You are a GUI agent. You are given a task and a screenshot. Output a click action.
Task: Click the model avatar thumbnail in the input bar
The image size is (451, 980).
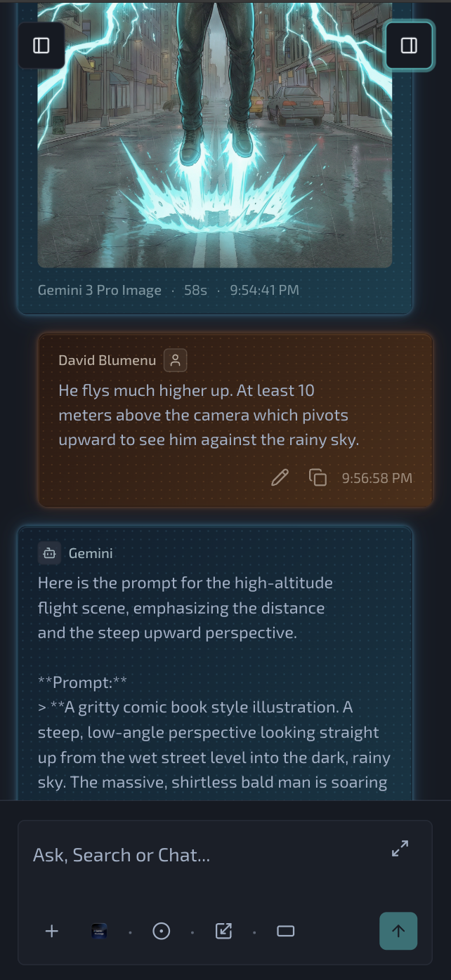[99, 931]
